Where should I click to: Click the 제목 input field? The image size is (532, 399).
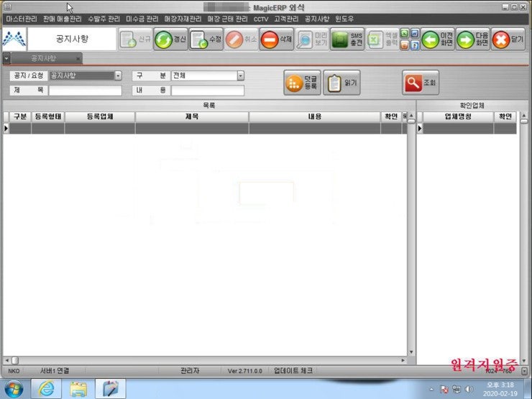pos(86,91)
